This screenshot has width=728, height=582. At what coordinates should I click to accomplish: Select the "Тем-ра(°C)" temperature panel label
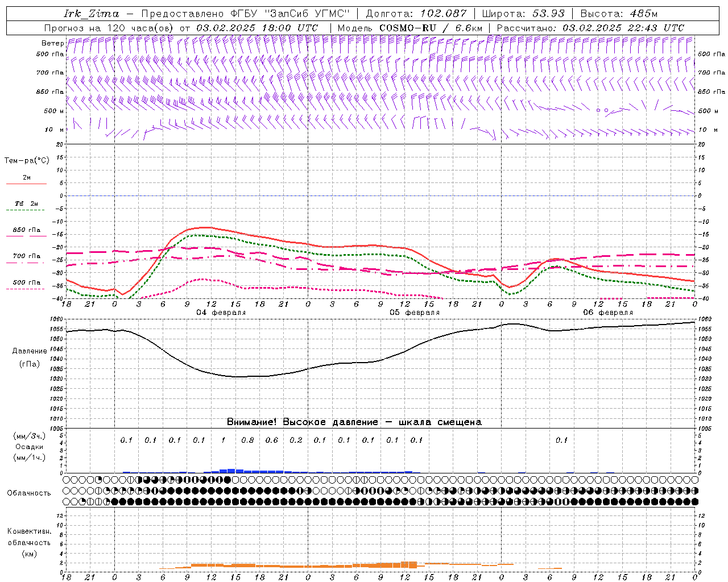(x=27, y=161)
